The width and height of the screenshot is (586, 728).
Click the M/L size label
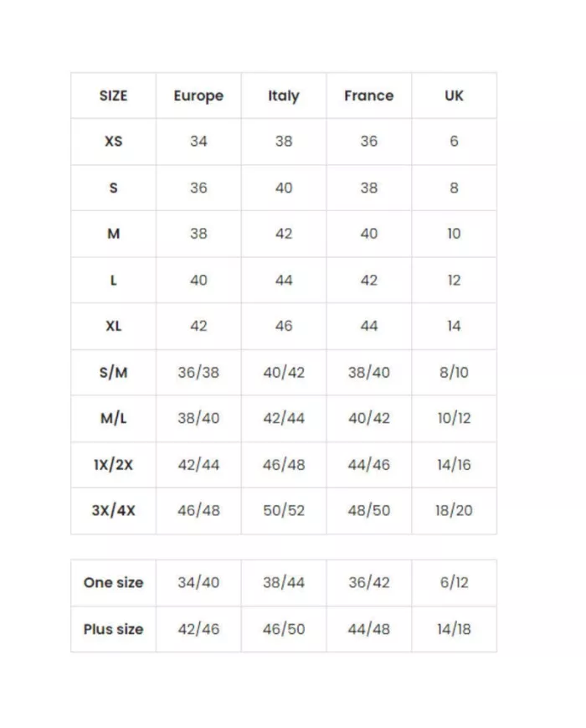113,418
